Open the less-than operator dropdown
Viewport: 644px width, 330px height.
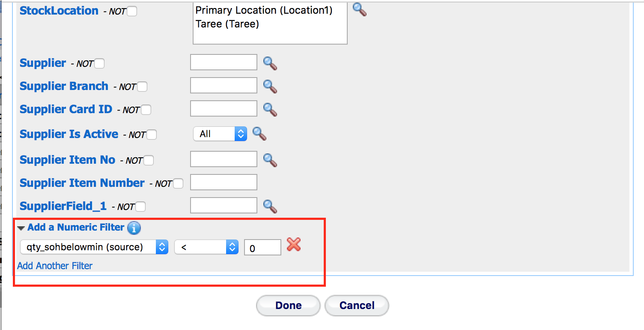(206, 247)
